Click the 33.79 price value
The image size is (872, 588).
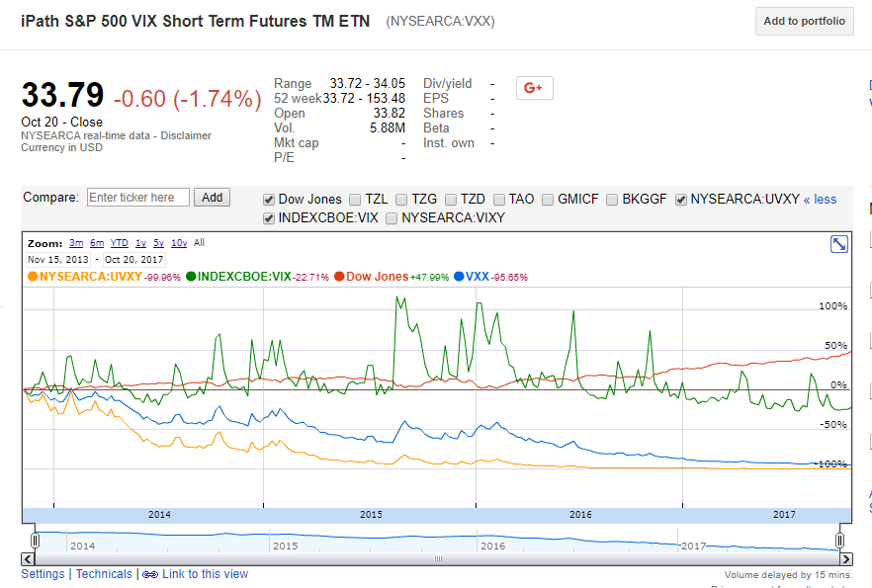tap(62, 95)
